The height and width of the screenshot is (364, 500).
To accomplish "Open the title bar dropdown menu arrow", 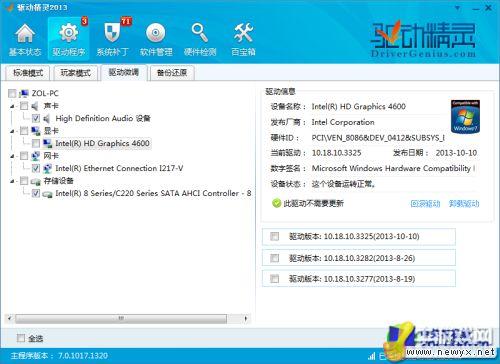I will click(458, 7).
